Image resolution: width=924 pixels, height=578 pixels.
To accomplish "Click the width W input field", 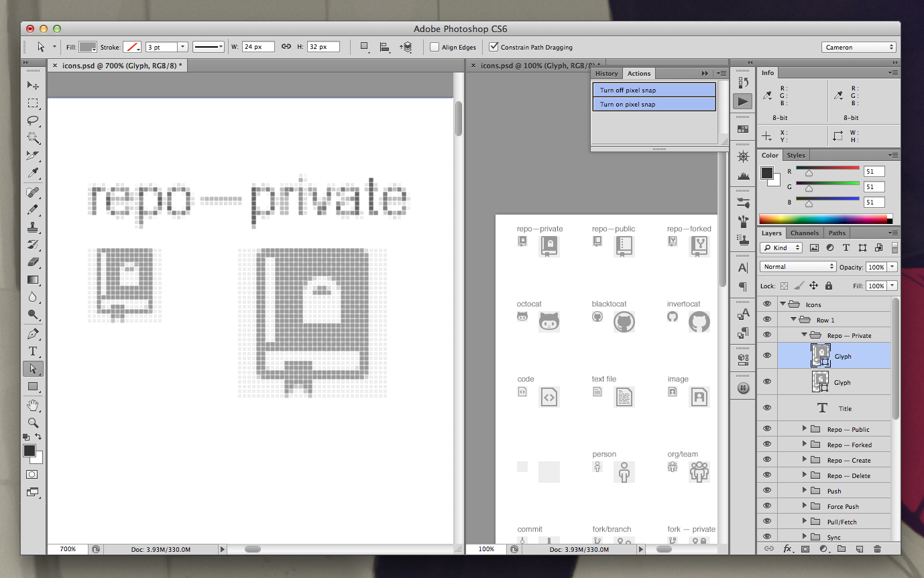I will pos(258,47).
